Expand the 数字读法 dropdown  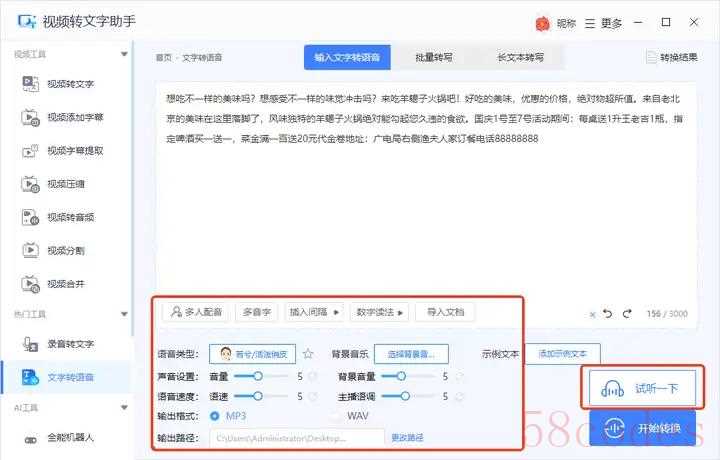click(x=379, y=312)
